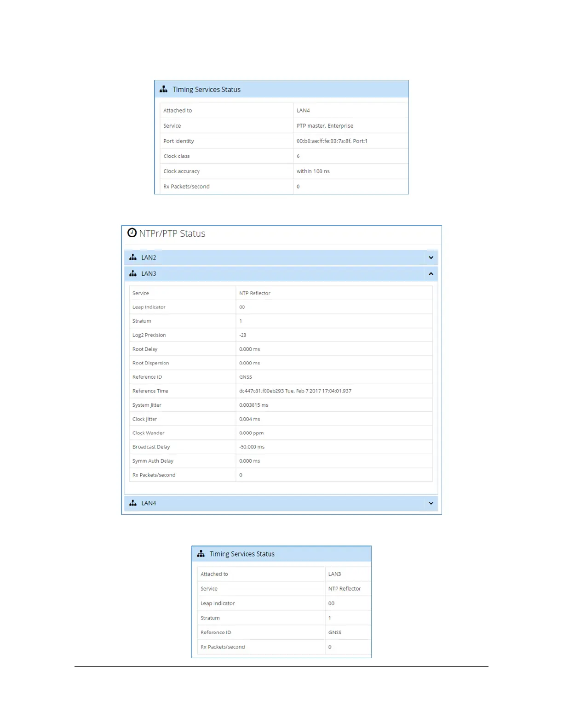Click the Port identity label
Screen dimensions: 563x728
178,141
